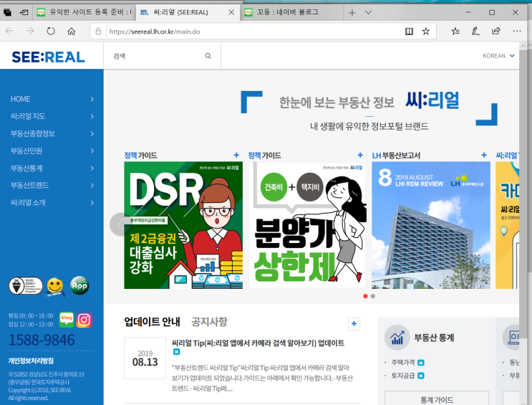Click the 2019 08.13 date box
The height and width of the screenshot is (405, 532).
tap(145, 358)
